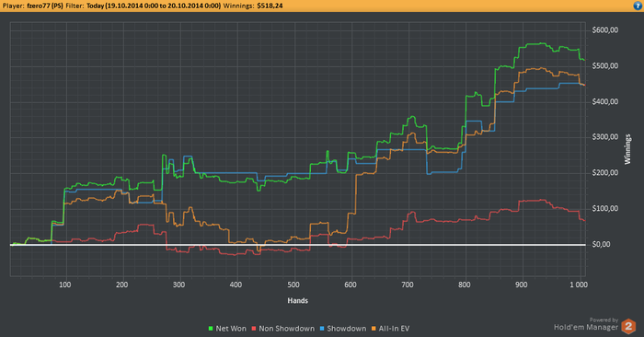644x337 pixels.
Task: Click the Today date filter text
Action: [x=154, y=6]
